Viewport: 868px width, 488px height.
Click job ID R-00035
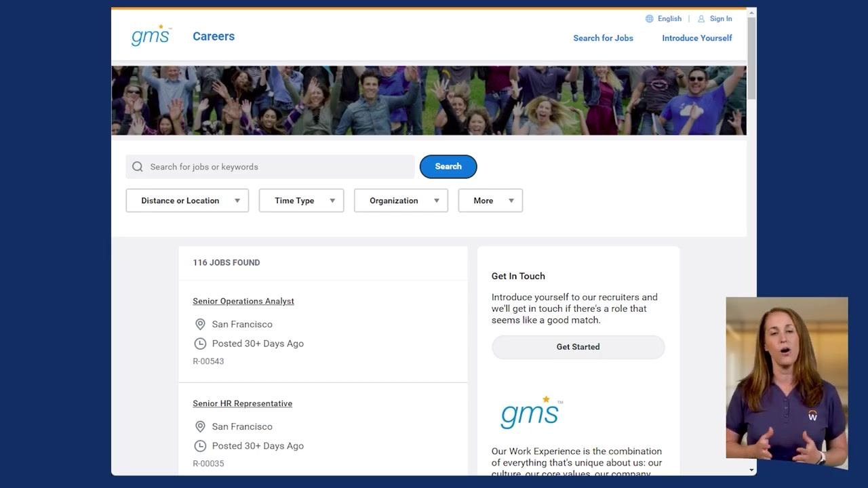coord(208,464)
